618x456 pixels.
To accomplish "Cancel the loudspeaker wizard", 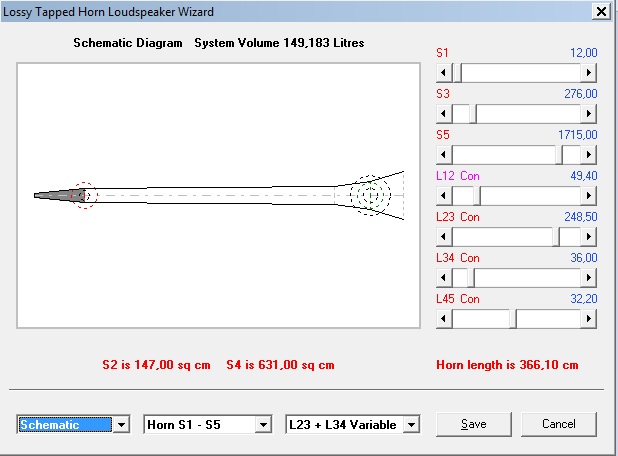I will [558, 424].
